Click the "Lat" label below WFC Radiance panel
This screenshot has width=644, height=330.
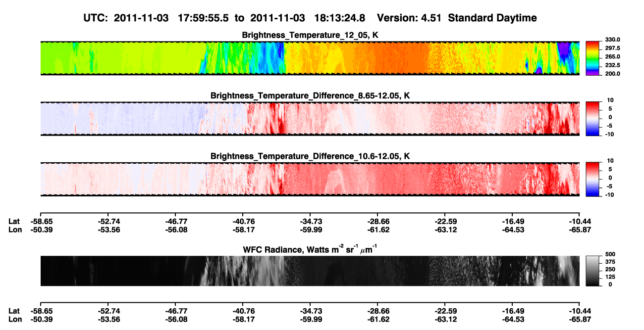point(14,311)
